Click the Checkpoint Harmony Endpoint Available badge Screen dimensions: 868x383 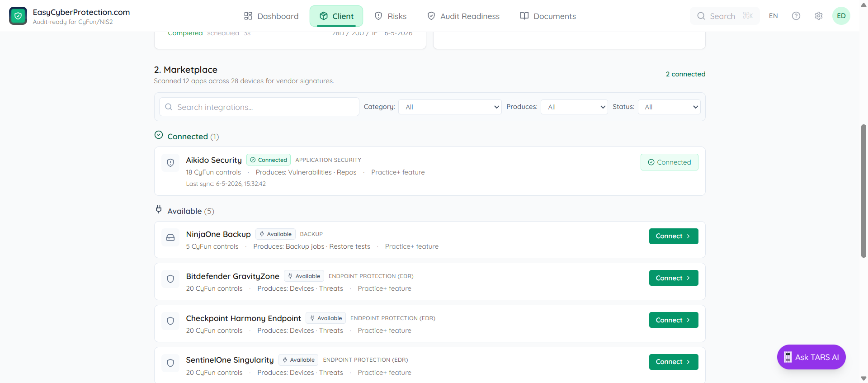325,318
